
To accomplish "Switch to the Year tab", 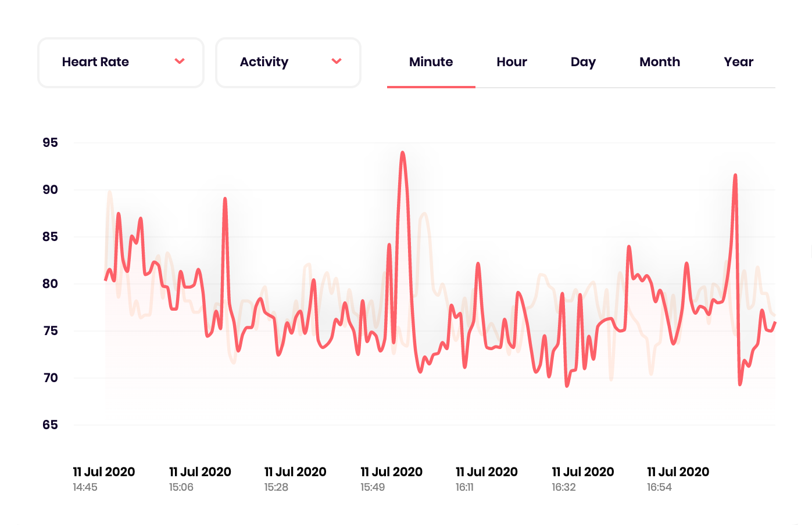I will [x=738, y=62].
